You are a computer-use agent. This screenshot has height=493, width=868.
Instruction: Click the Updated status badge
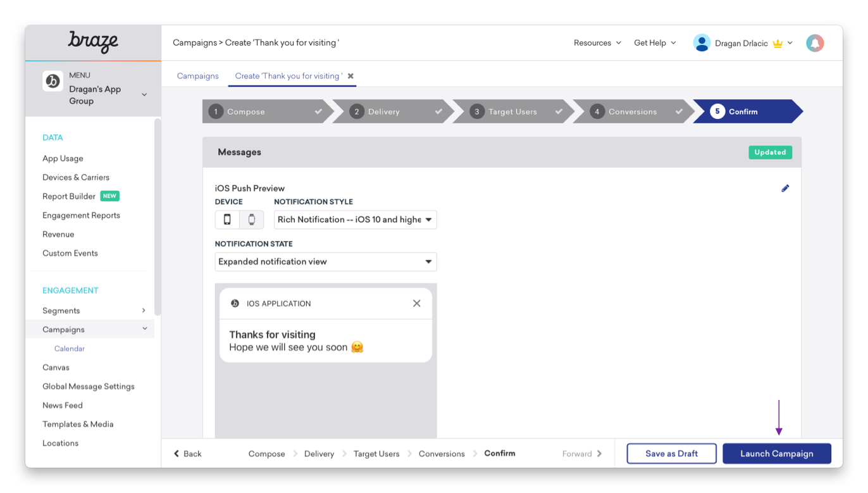770,153
